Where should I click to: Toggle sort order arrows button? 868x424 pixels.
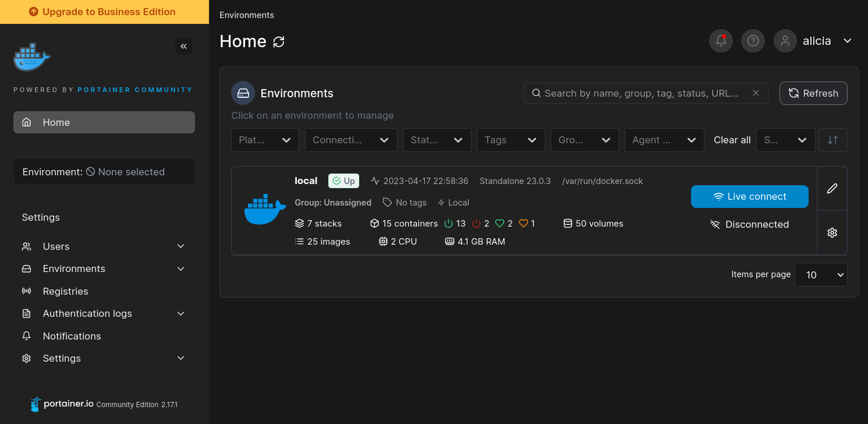tap(832, 140)
